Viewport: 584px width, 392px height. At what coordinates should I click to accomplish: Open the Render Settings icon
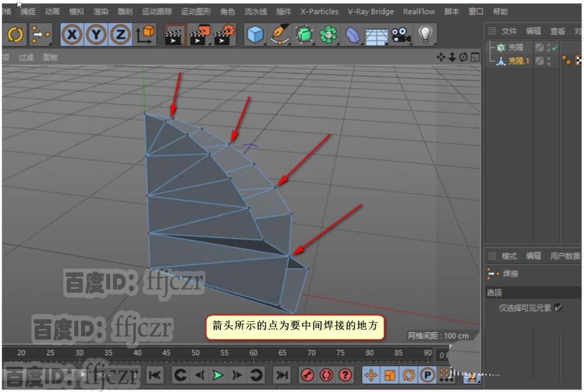coord(224,34)
